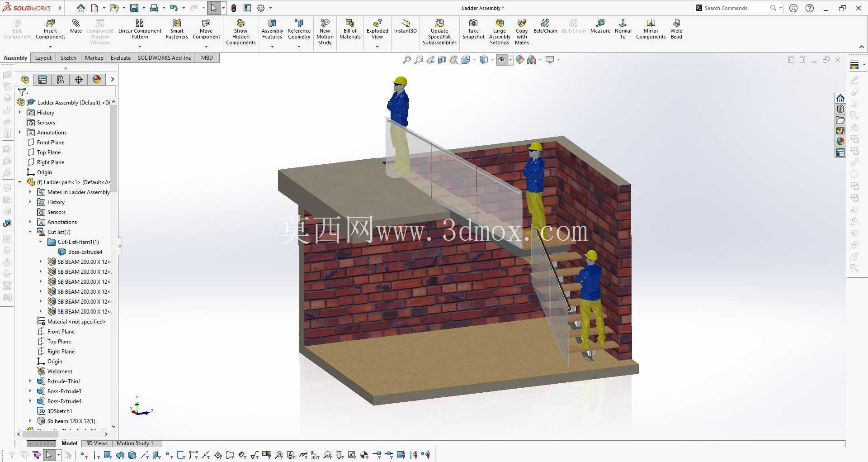Collapse the Cut list(7) folder
The height and width of the screenshot is (462, 868).
click(x=30, y=232)
